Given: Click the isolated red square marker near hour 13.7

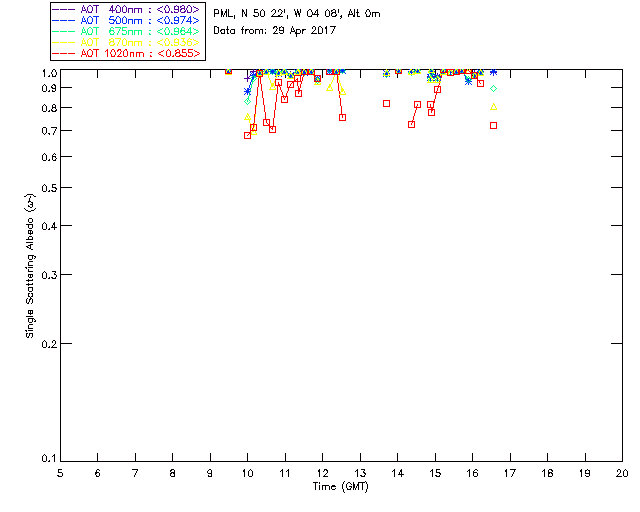Looking at the screenshot, I should point(386,104).
